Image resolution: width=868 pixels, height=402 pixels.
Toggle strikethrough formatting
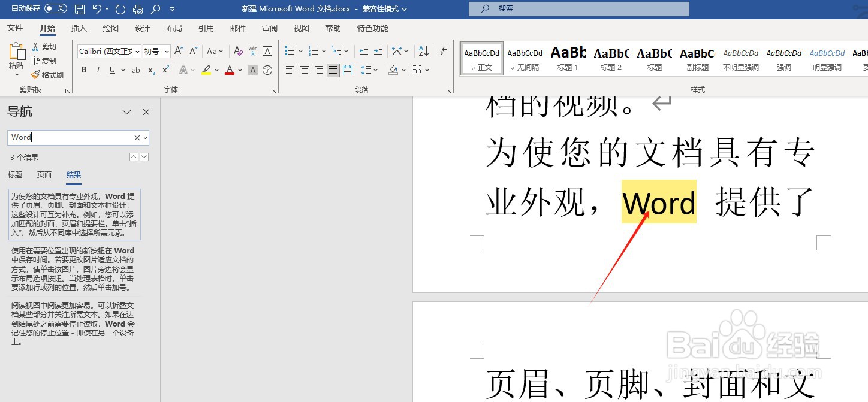tap(136, 71)
